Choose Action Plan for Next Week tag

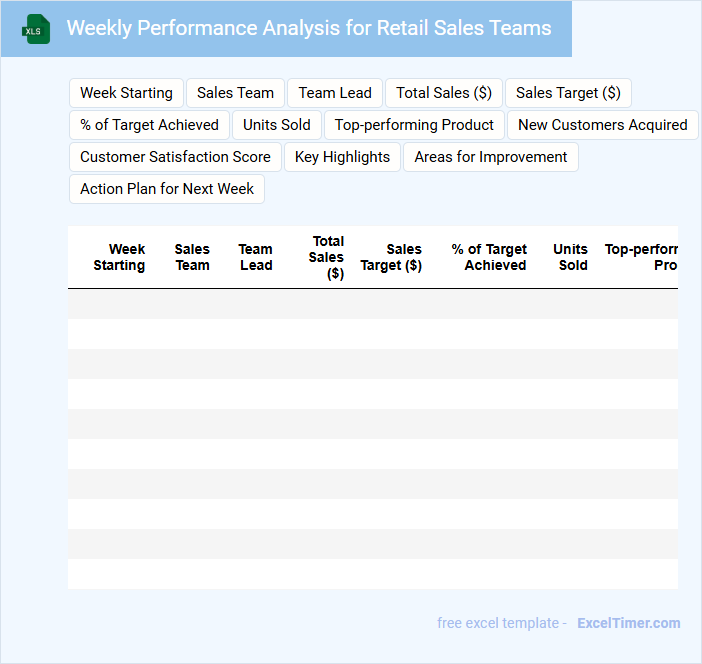click(x=167, y=189)
